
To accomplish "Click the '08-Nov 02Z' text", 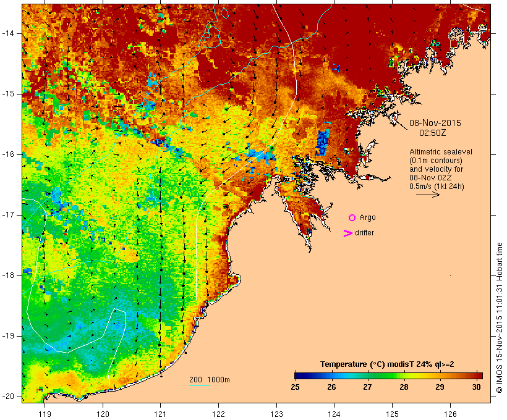I will click(x=430, y=178).
